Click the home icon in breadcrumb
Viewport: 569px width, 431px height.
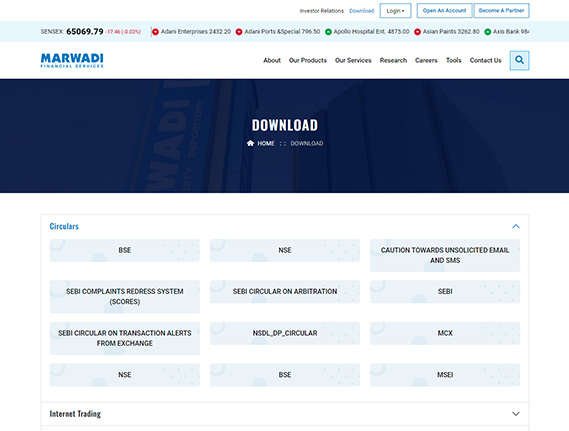(250, 143)
